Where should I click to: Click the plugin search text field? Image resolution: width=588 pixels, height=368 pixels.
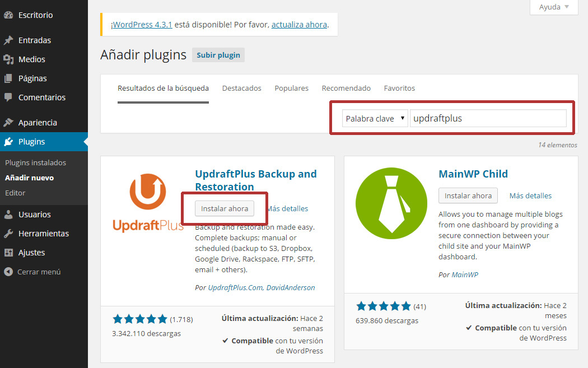[x=488, y=119]
